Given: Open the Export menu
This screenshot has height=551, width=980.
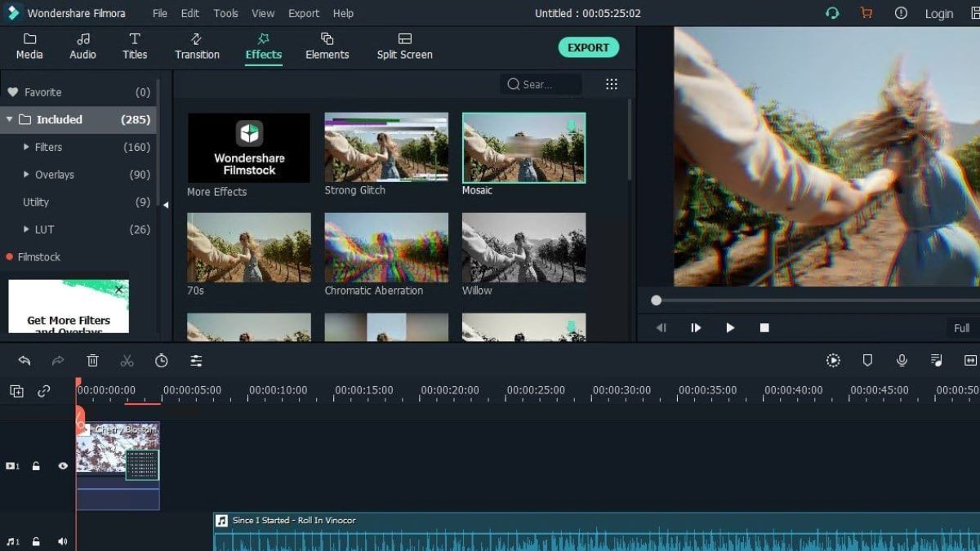Looking at the screenshot, I should pos(304,13).
